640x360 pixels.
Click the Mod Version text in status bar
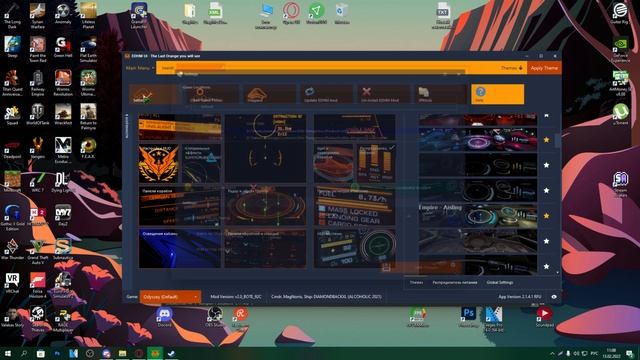click(x=236, y=297)
